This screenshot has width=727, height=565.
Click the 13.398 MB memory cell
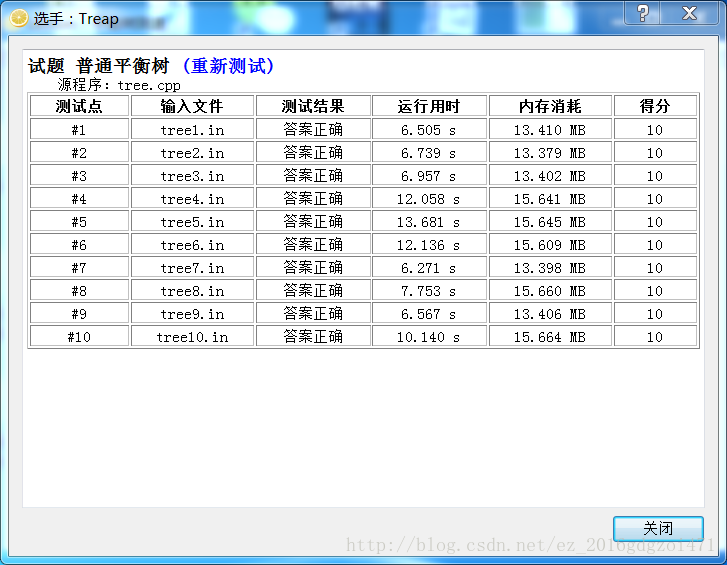click(550, 267)
